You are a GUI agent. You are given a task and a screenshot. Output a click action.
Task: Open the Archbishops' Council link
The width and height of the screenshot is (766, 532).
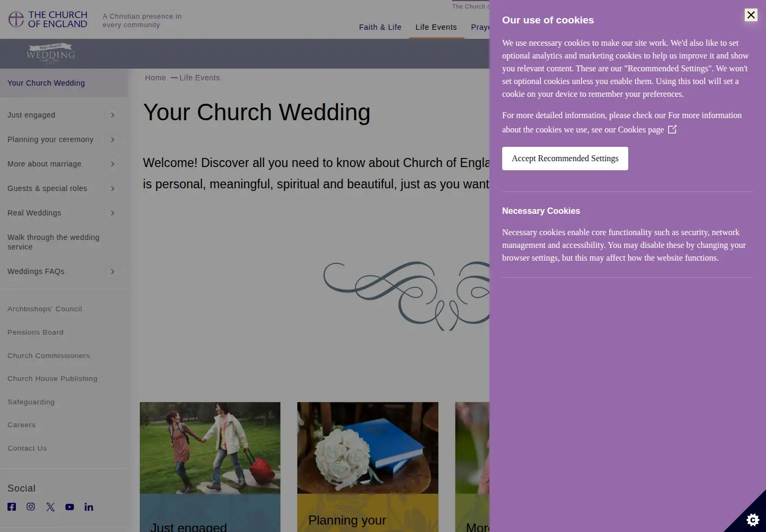[x=45, y=309]
